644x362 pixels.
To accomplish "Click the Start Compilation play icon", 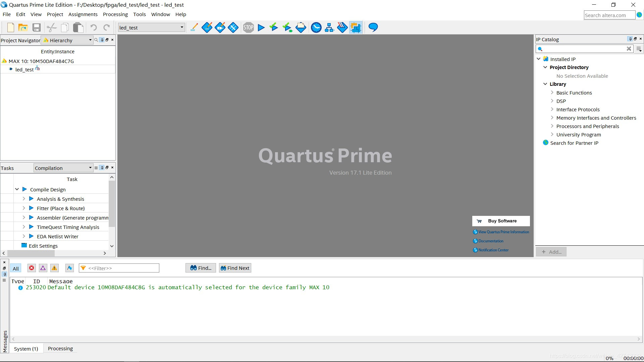I will tap(261, 27).
